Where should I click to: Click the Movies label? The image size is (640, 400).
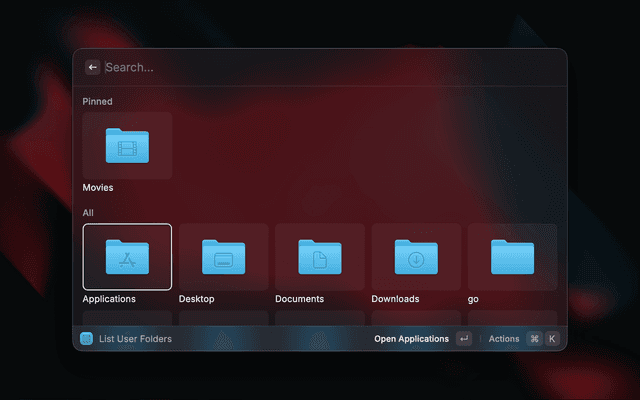click(x=98, y=188)
